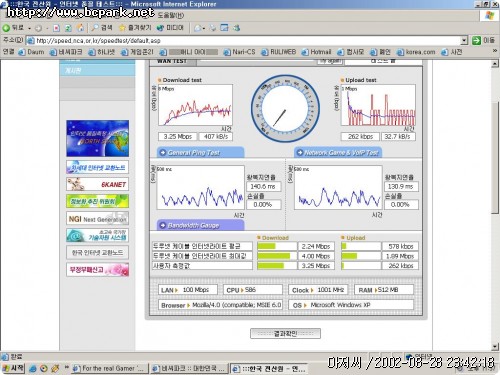
Task: Click the Print icon in toolbar
Action: pos(212,28)
